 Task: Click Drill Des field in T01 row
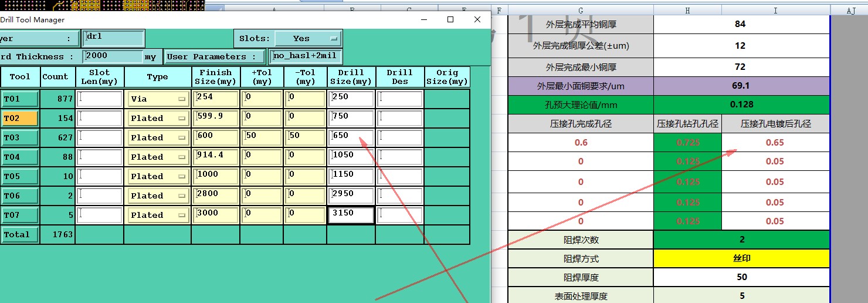click(x=400, y=99)
